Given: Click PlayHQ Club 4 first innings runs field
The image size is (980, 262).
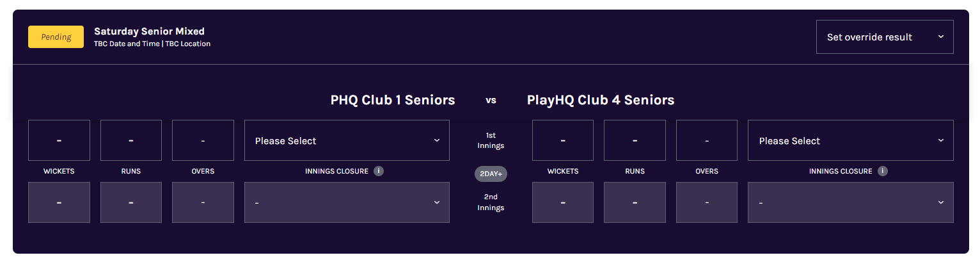Looking at the screenshot, I should tap(635, 140).
